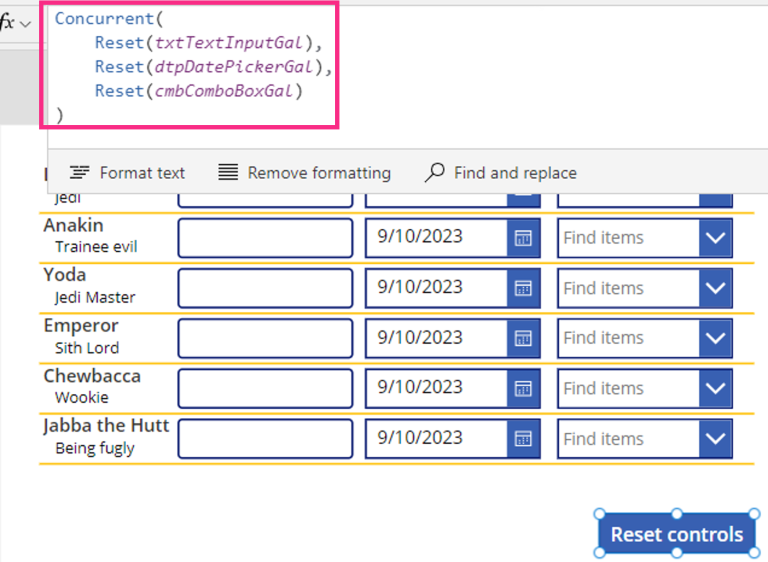Select the date field in Emperor row
Viewport: 768px width, 562px height.
point(436,338)
